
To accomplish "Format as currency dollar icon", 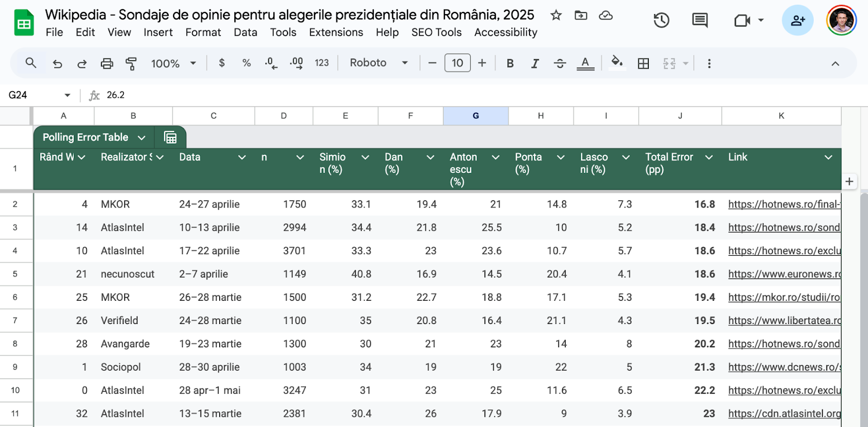I will [x=222, y=63].
